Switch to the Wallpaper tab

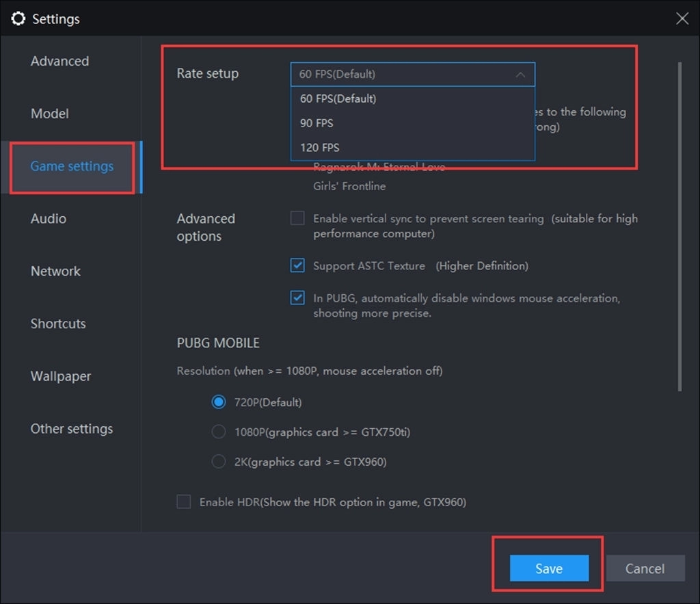pyautogui.click(x=61, y=376)
